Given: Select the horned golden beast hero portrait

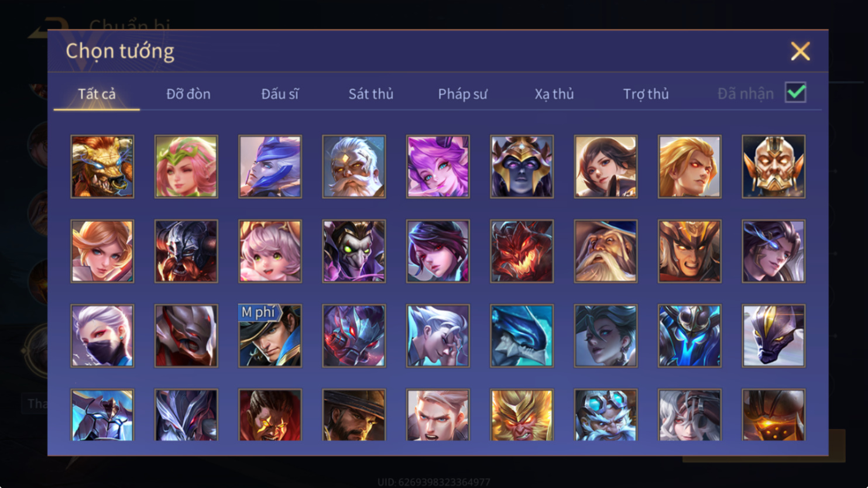Looking at the screenshot, I should tap(102, 167).
